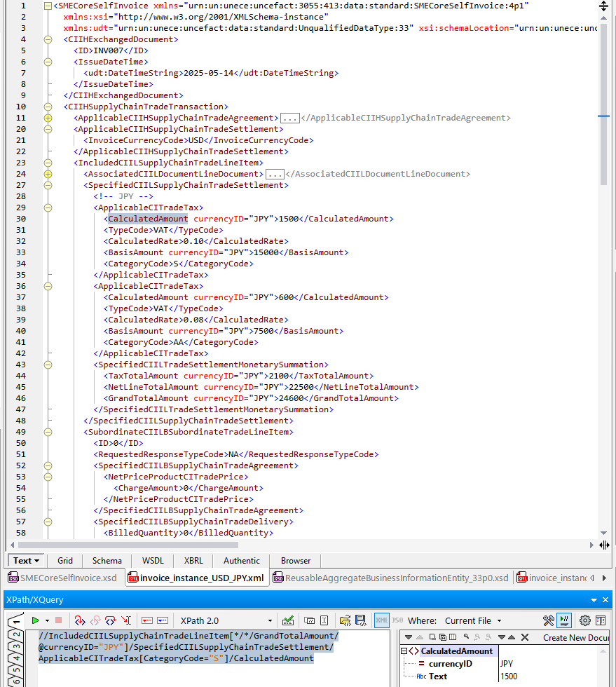
Task: Click the ellipsis placeholder on line 24
Action: click(275, 175)
